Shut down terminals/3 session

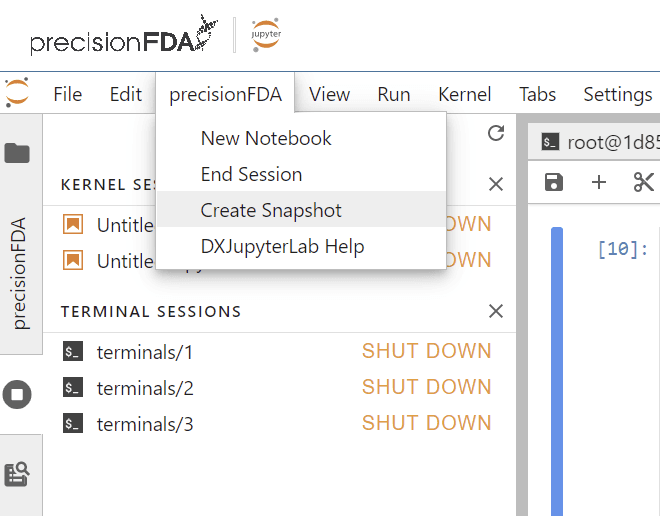[426, 423]
